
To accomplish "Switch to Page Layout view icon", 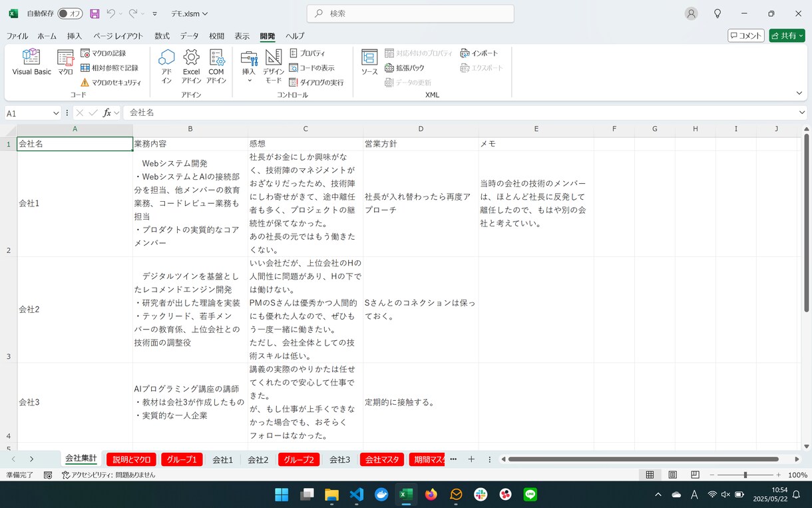I will 672,475.
